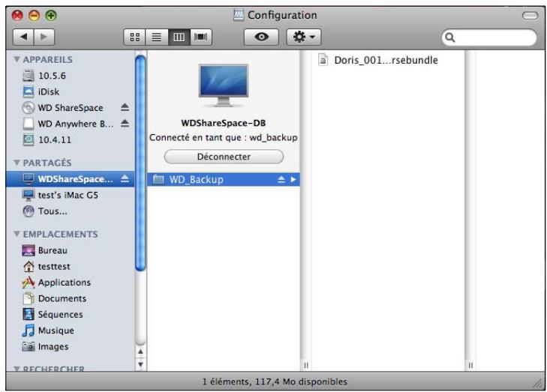
Task: Collapse the EMPLACEMENTS section
Action: [x=17, y=234]
